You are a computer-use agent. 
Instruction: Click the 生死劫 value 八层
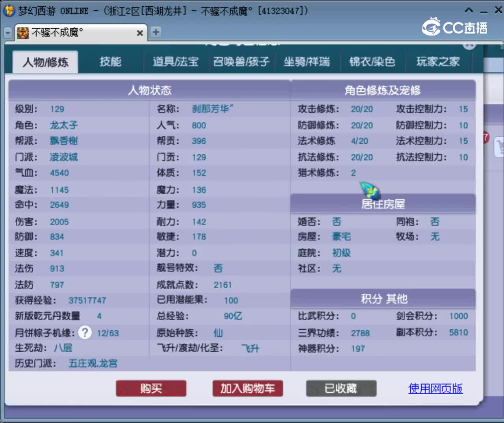point(63,348)
